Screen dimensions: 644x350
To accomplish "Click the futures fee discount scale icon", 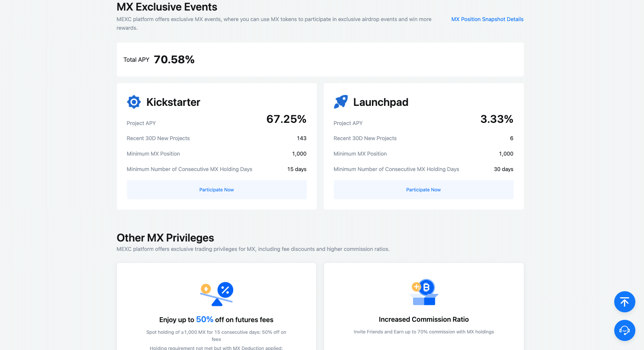I will coord(217,294).
